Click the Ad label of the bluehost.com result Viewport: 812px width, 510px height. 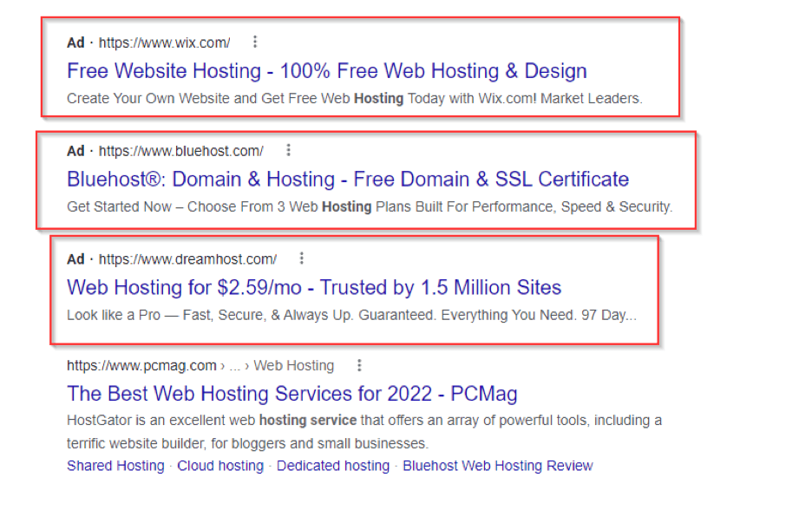tap(75, 151)
